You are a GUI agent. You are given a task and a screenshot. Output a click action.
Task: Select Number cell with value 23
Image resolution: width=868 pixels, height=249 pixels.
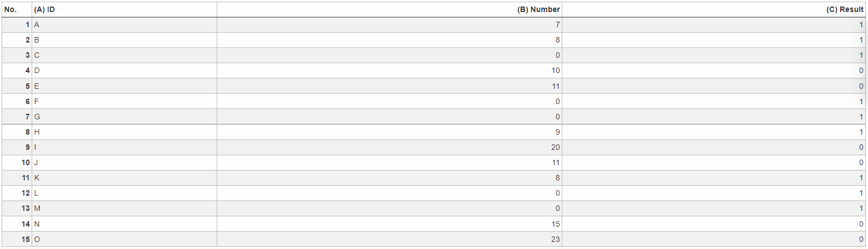[389, 239]
